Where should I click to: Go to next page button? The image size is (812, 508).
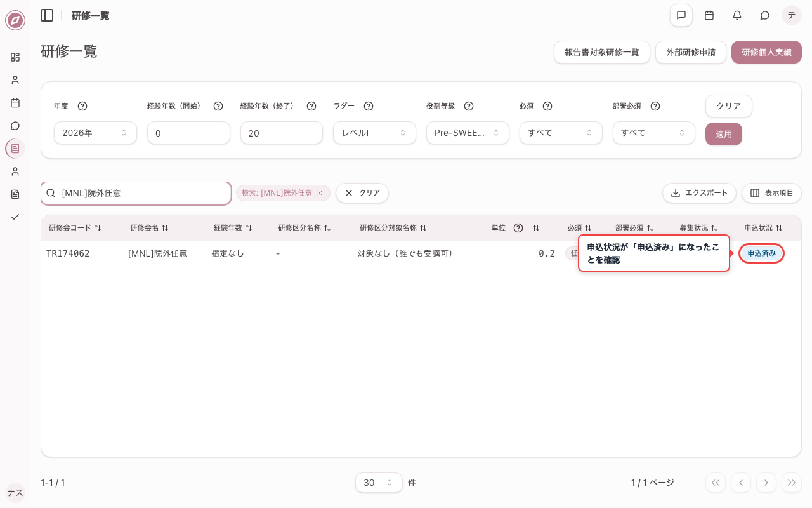[766, 483]
